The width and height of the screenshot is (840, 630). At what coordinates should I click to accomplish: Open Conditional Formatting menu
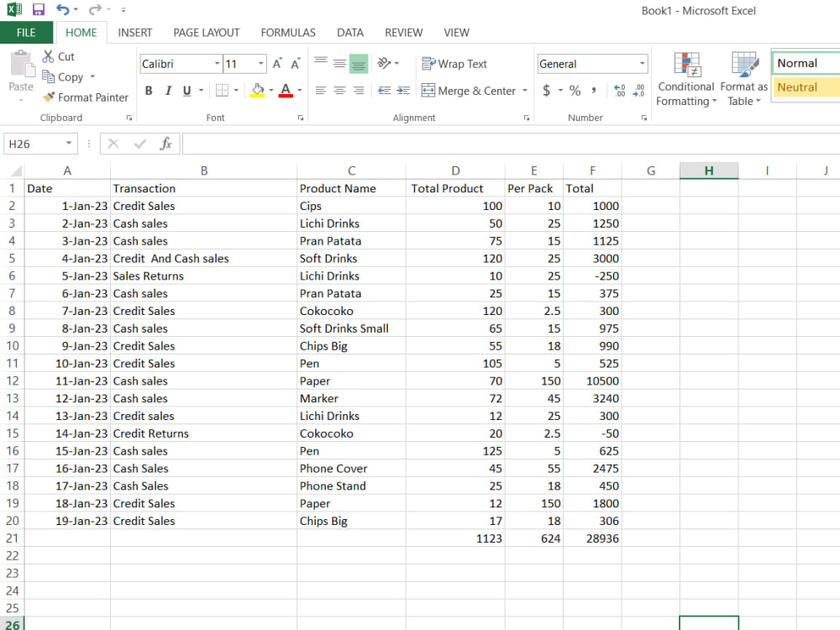pyautogui.click(x=686, y=79)
